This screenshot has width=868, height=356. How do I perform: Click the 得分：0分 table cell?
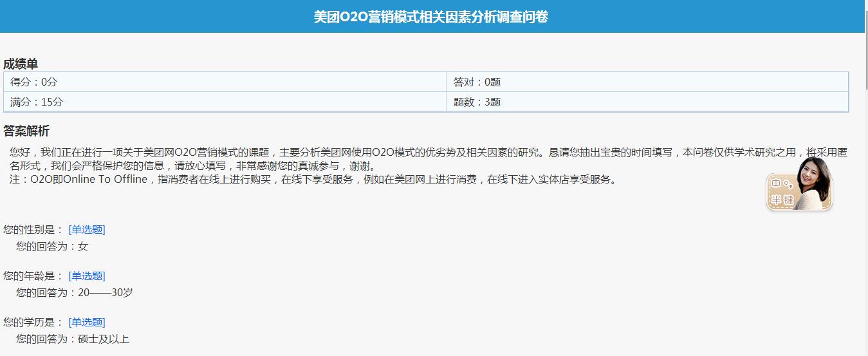tap(225, 82)
